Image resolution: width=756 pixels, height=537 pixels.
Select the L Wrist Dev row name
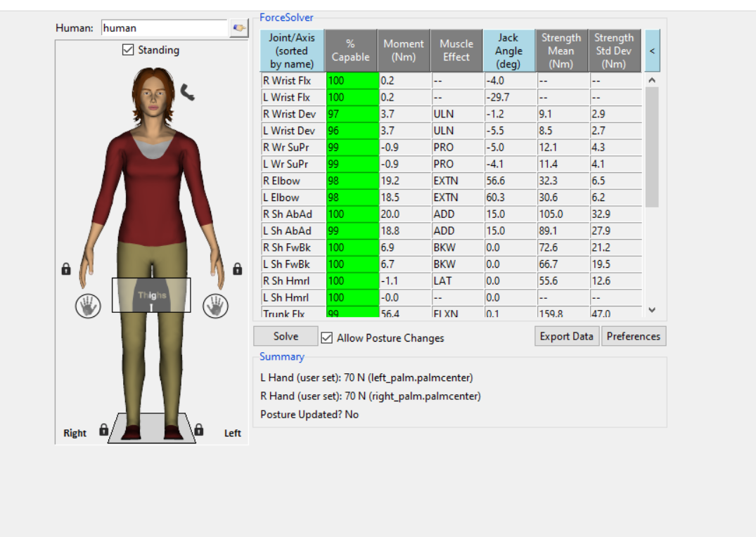pyautogui.click(x=293, y=131)
